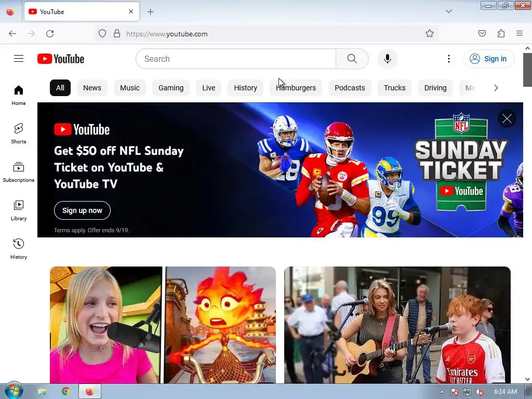
Task: Open the video thumbnail with the flame character
Action: (163, 325)
